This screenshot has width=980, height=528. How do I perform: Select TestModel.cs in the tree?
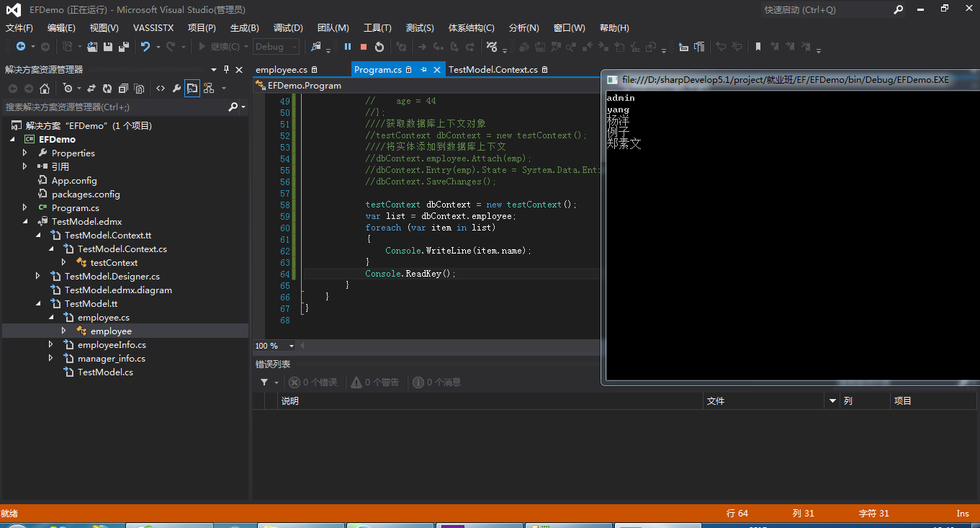pos(105,372)
